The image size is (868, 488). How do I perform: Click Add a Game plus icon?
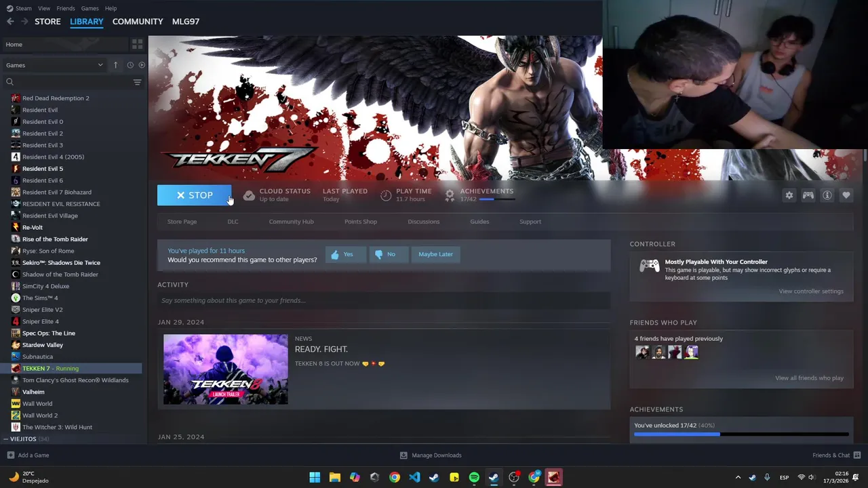(x=9, y=455)
